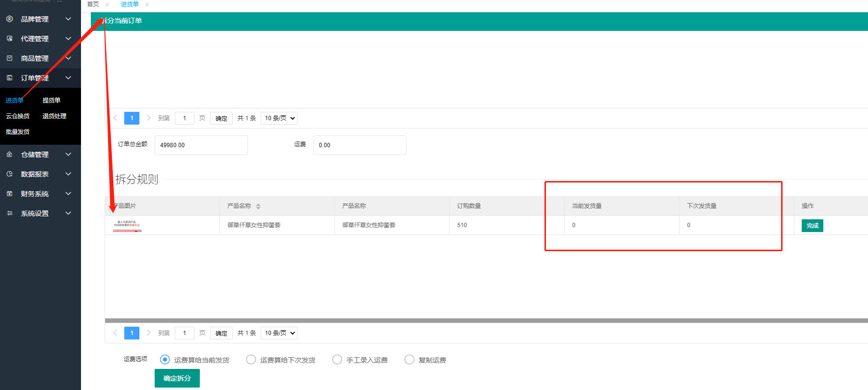
Task: Click the 数据报表 sidebar icon
Action: (x=9, y=174)
